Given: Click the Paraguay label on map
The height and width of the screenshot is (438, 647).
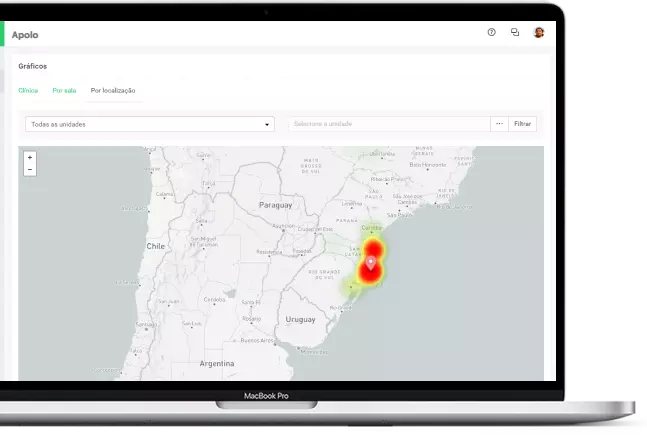Looking at the screenshot, I should [x=276, y=205].
